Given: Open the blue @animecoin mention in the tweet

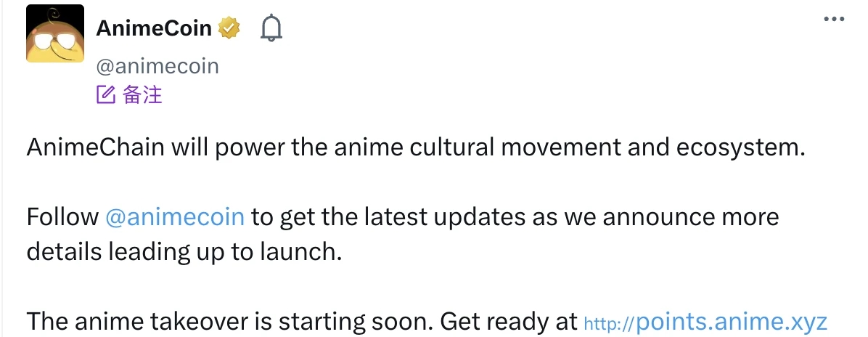Looking at the screenshot, I should 175,217.
